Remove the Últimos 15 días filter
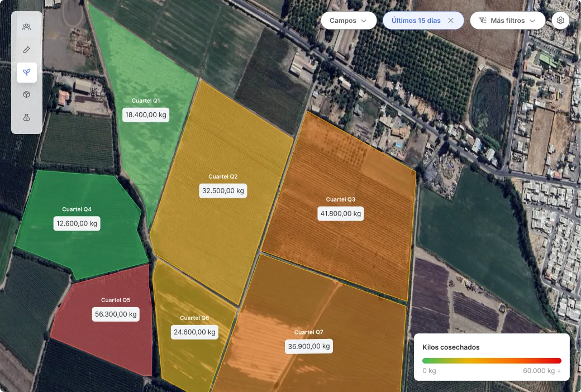The width and height of the screenshot is (581, 392). point(451,20)
